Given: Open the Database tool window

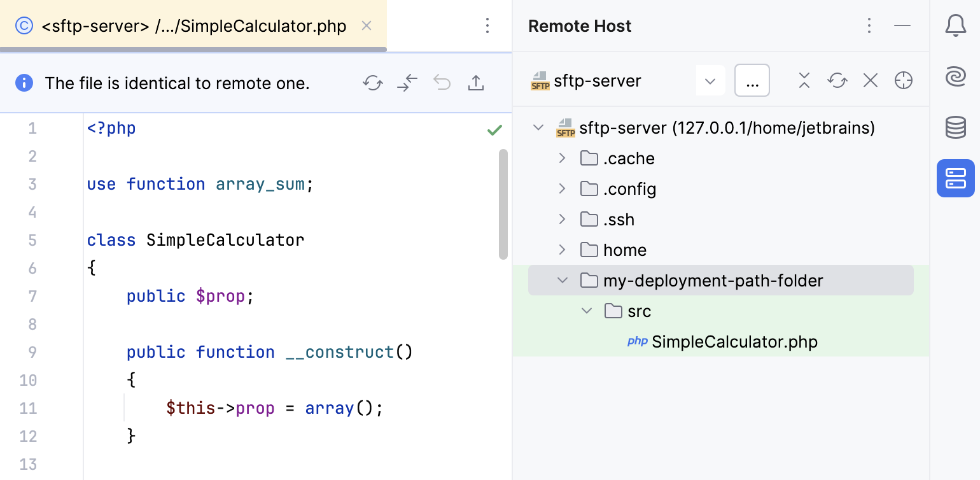Looking at the screenshot, I should 955,127.
